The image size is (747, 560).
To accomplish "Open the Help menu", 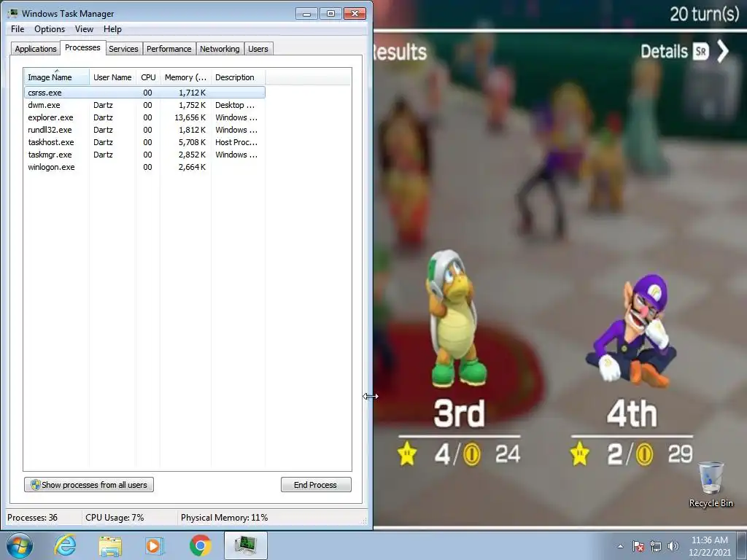I will tap(112, 29).
